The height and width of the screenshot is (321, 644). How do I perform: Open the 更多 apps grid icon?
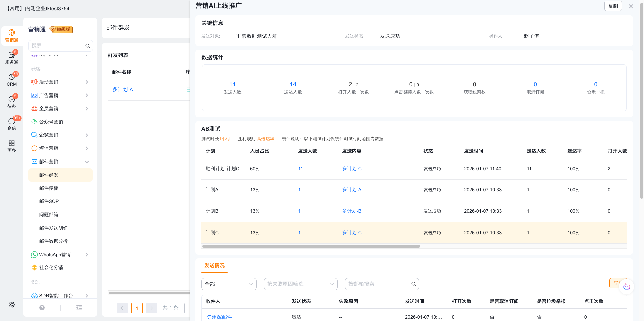click(x=12, y=146)
